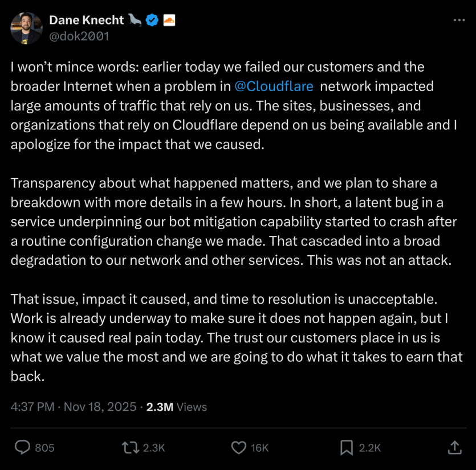This screenshot has width=476, height=470.
Task: Click the feather emoji next to Dane Knecht
Action: point(133,19)
